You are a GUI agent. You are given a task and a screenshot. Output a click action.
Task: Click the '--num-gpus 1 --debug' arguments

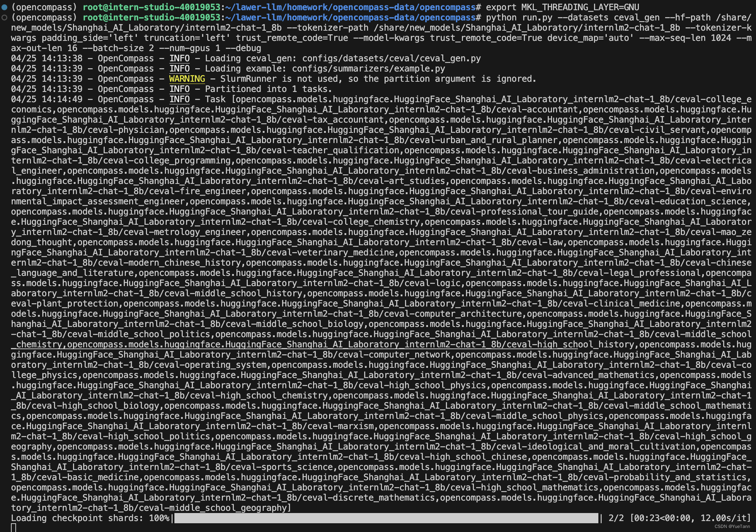click(x=210, y=48)
